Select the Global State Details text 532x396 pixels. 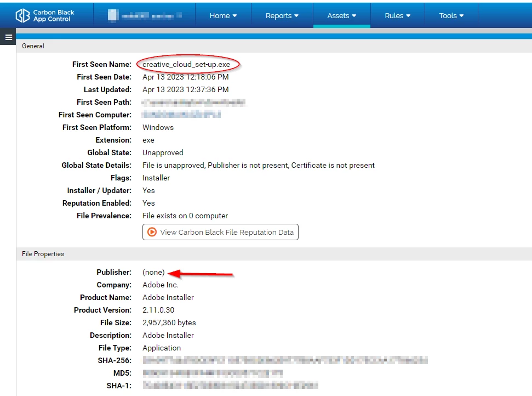[x=259, y=165]
